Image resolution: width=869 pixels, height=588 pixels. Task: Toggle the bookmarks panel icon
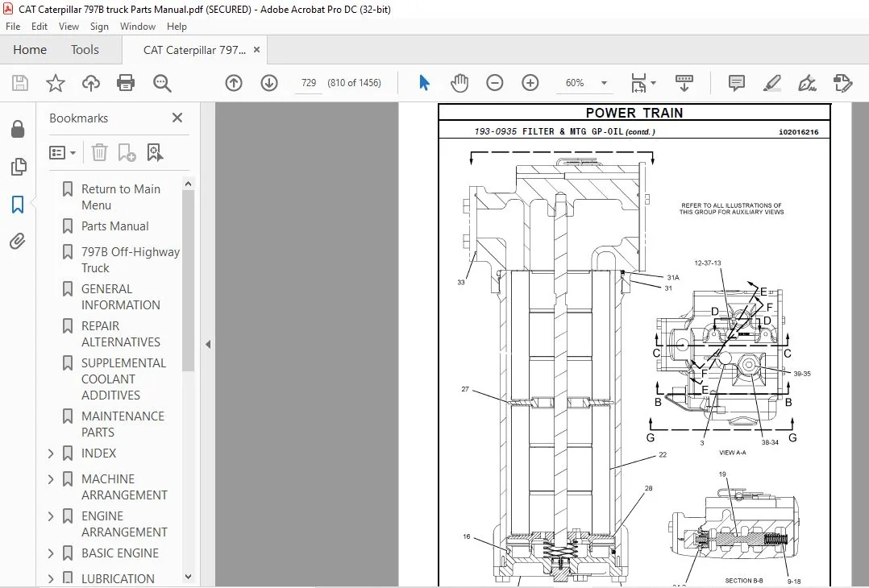(18, 205)
